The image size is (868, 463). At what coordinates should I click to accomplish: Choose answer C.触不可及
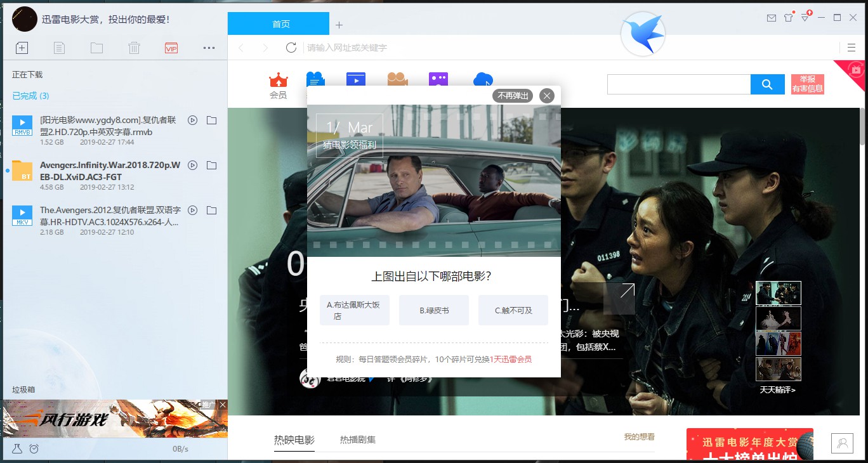513,310
